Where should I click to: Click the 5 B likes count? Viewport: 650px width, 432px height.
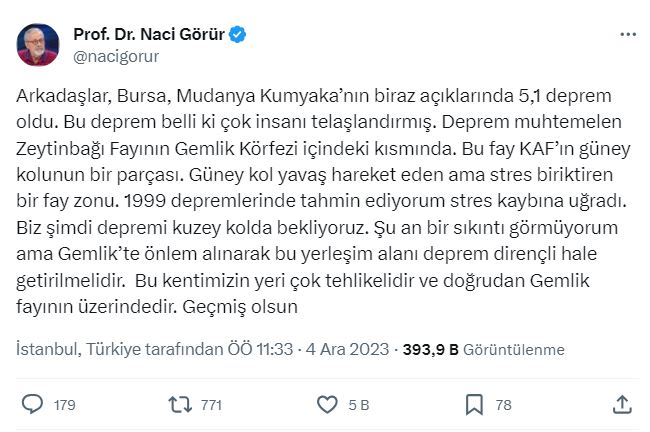[357, 405]
